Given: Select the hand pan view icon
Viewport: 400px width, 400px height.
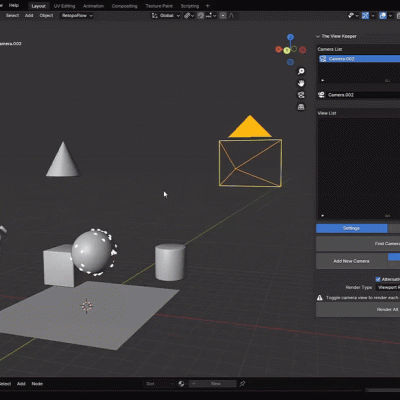Looking at the screenshot, I should click(301, 83).
